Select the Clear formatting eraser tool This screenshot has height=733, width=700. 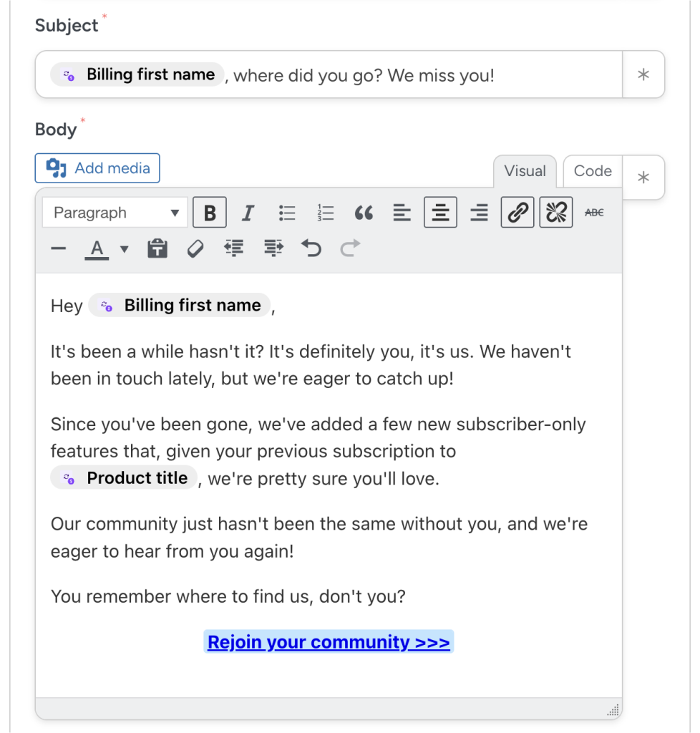point(195,248)
